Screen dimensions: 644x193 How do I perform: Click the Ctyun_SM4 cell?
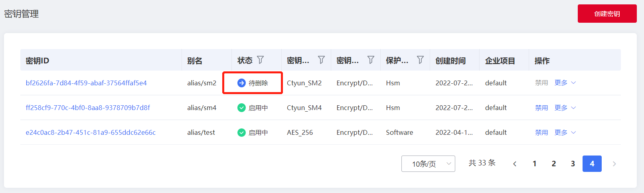(304, 108)
